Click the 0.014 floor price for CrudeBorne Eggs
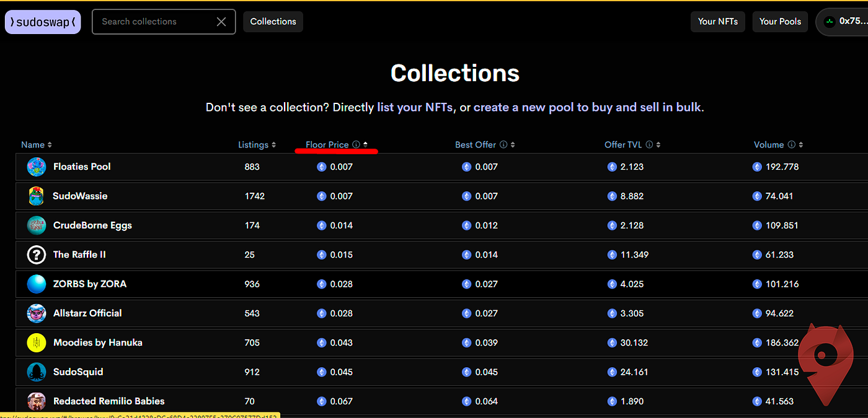 click(x=342, y=225)
